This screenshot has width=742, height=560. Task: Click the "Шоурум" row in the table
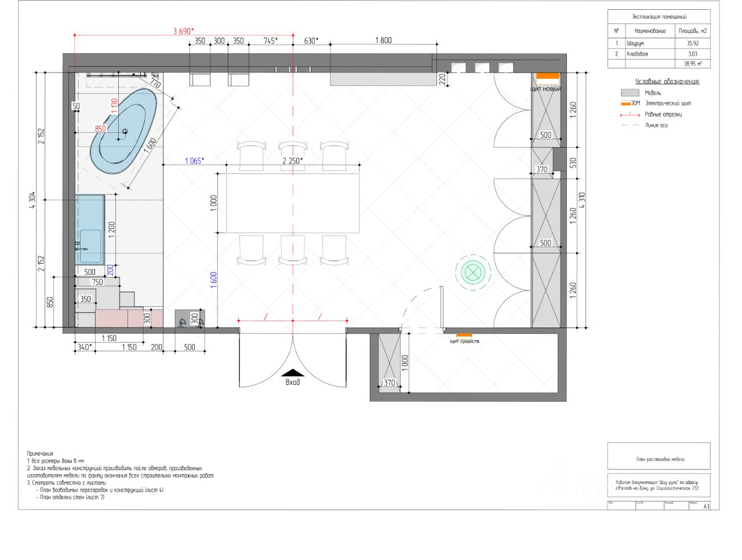659,43
